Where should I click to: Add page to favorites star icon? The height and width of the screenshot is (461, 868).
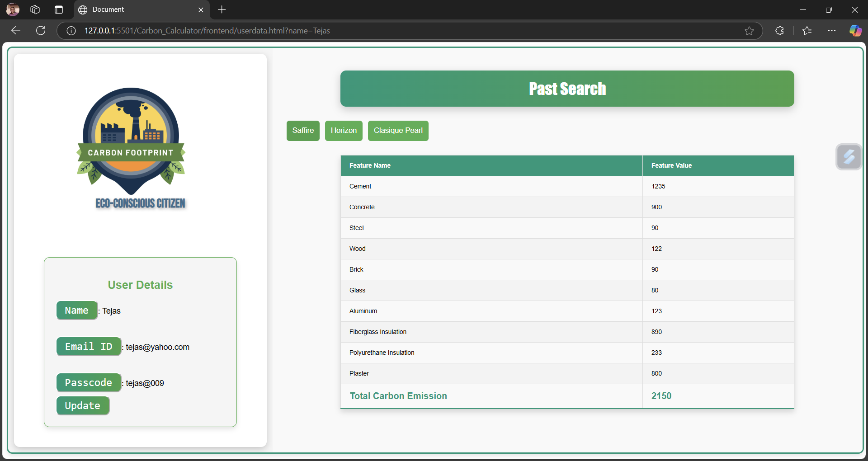click(749, 31)
